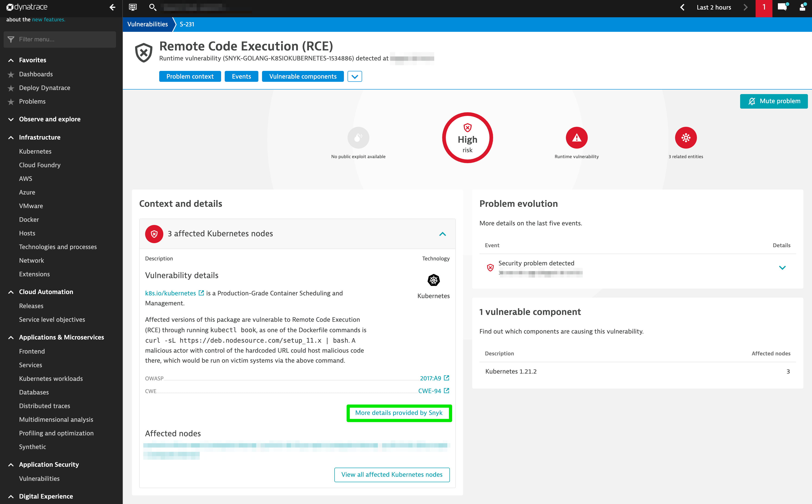Click the Security problem detected shield icon

pos(490,268)
